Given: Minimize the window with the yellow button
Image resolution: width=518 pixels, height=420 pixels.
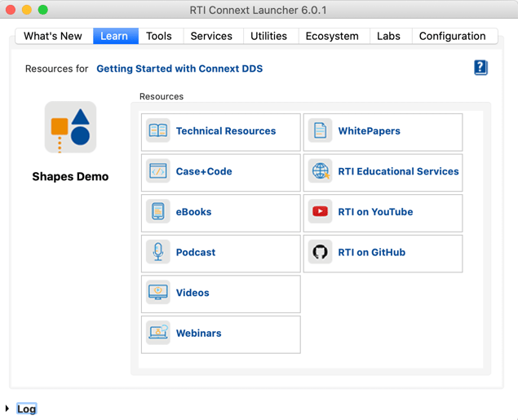Looking at the screenshot, I should tap(27, 10).
